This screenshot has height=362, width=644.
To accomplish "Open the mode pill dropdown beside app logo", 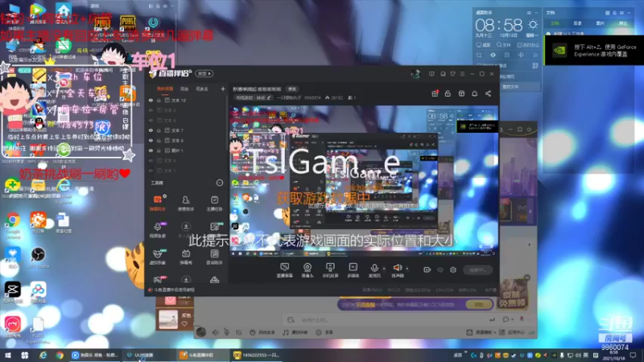I will 204,73.
